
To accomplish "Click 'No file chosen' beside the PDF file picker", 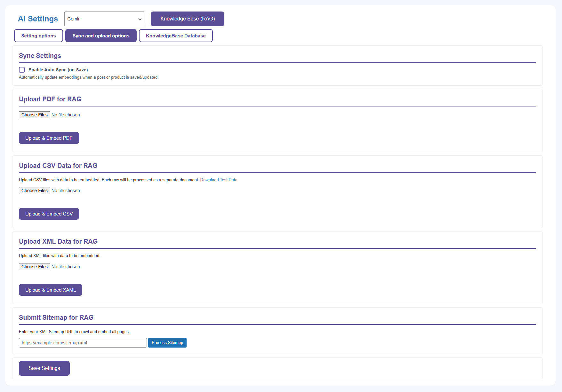I will pos(66,115).
